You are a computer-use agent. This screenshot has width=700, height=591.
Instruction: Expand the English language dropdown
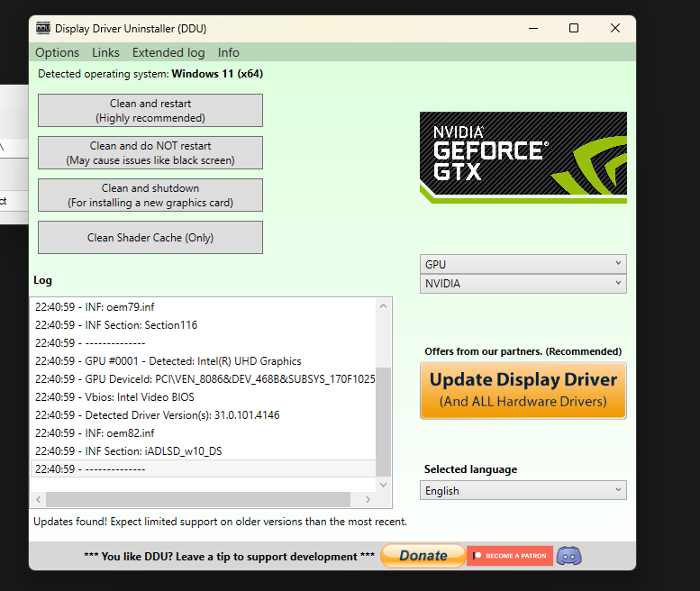point(523,490)
